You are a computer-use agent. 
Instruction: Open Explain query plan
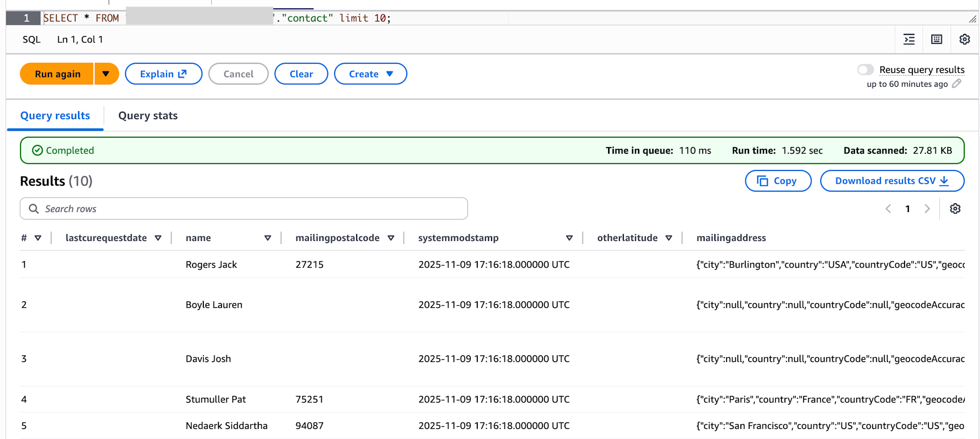pyautogui.click(x=163, y=74)
